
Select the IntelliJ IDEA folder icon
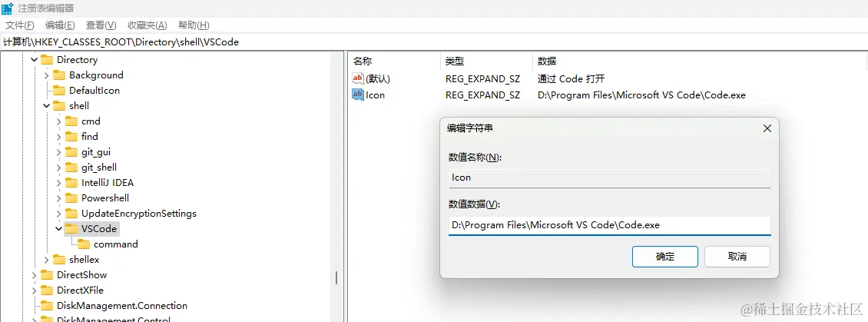coord(71,183)
